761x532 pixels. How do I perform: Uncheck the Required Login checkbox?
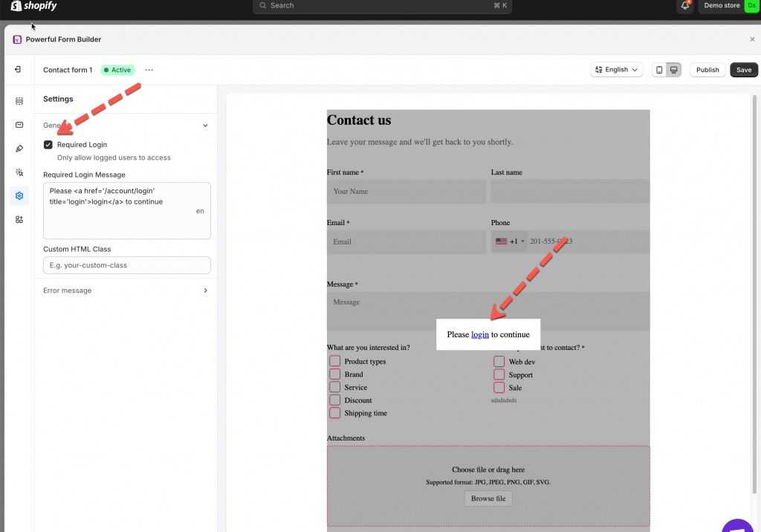48,145
